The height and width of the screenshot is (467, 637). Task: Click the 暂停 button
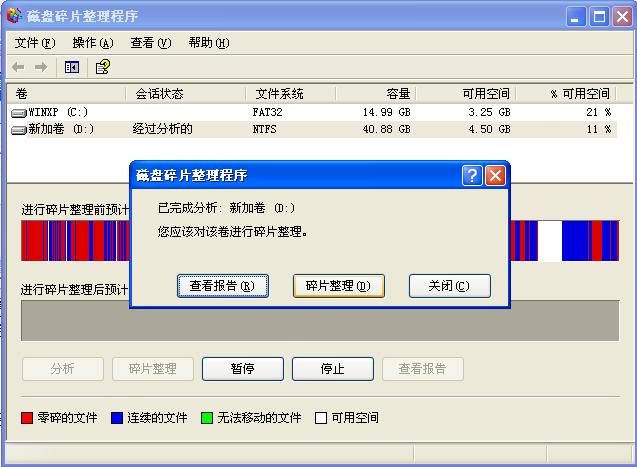pos(243,369)
